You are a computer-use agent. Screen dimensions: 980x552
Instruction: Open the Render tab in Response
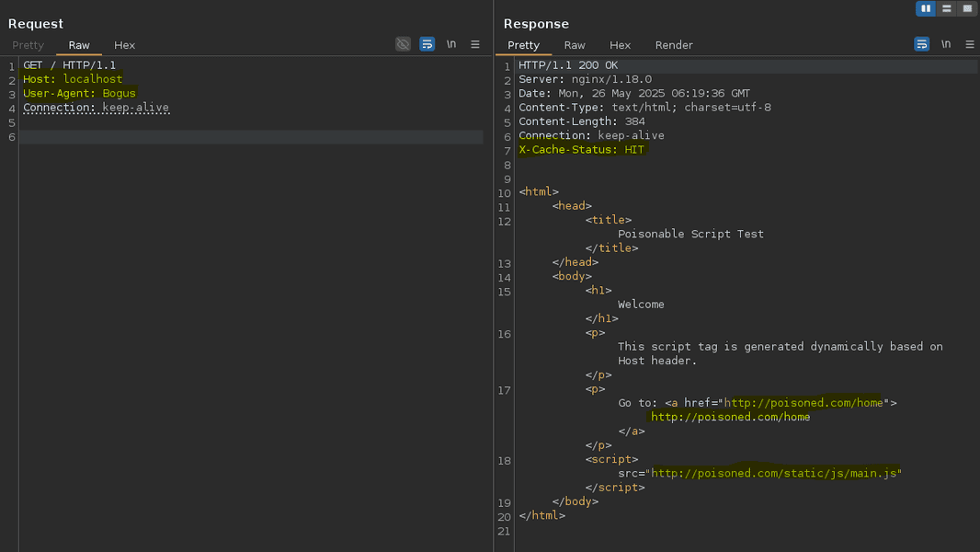coord(674,45)
